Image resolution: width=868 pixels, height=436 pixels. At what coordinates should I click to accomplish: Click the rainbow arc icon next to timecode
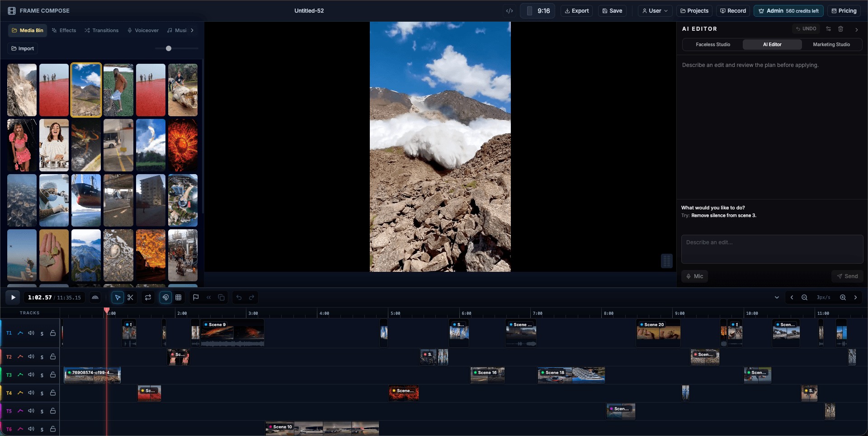[x=95, y=298]
